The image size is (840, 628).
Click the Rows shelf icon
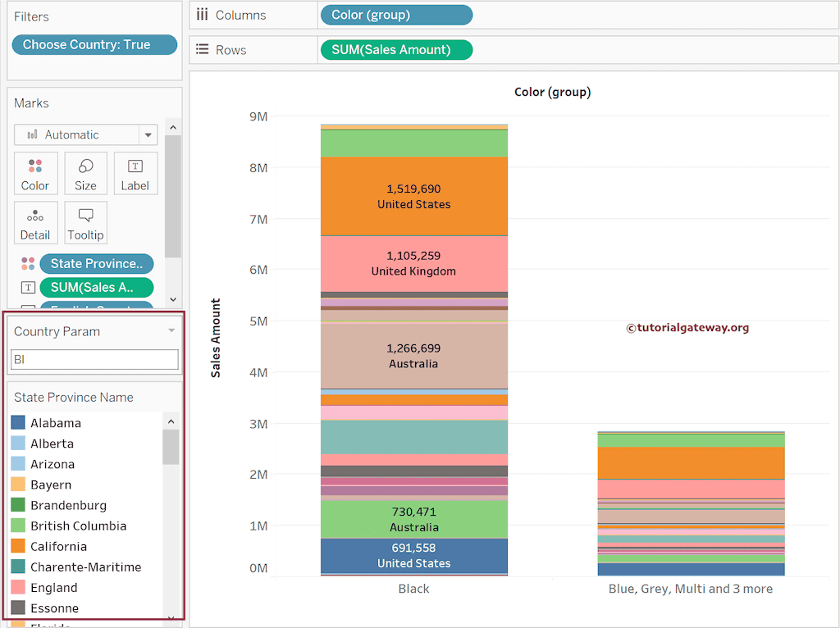pyautogui.click(x=203, y=49)
